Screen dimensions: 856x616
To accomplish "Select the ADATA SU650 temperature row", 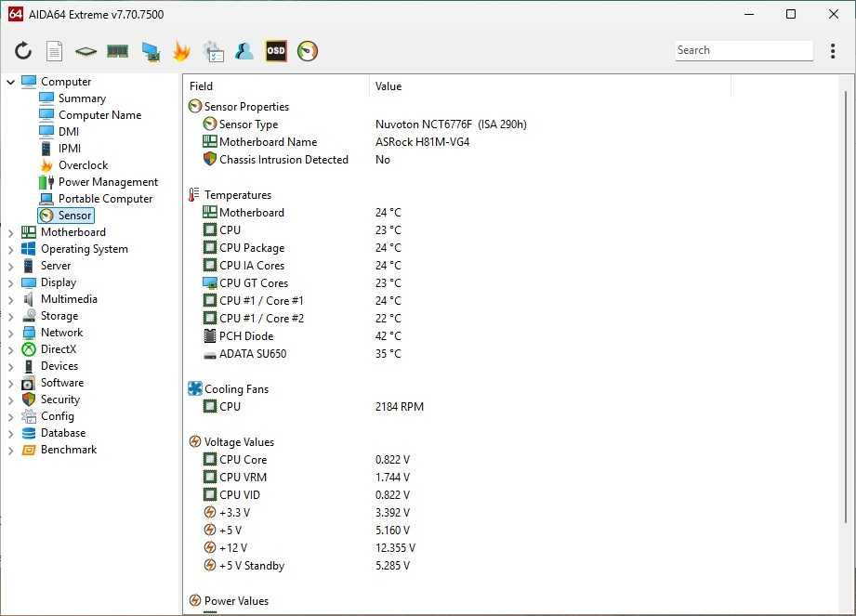I will pos(302,354).
